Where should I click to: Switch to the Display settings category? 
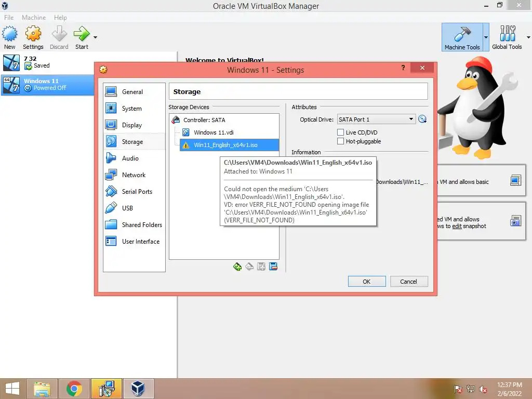(134, 125)
